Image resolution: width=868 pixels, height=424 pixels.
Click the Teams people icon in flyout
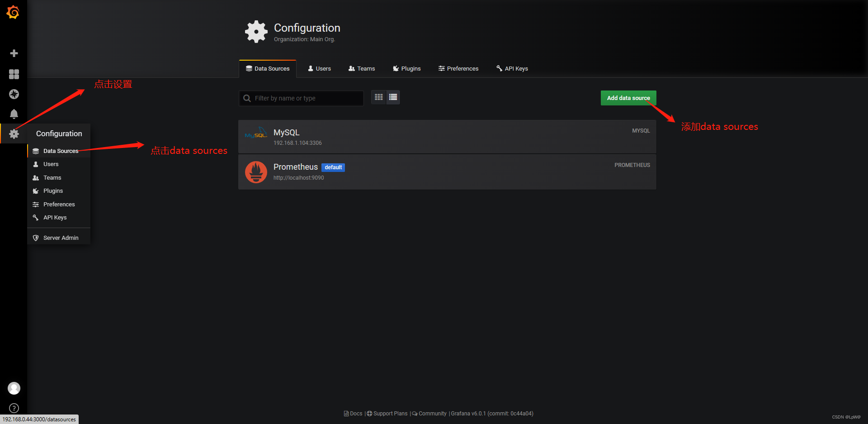(36, 178)
